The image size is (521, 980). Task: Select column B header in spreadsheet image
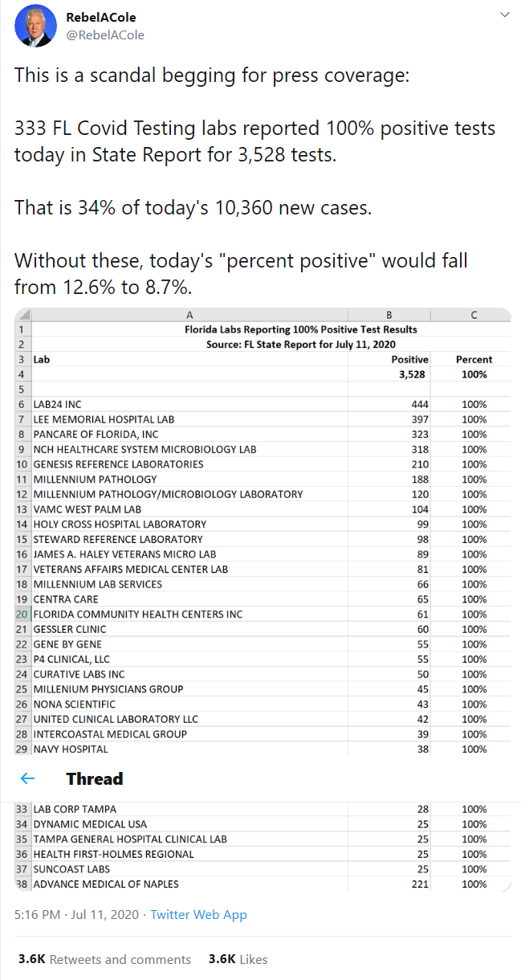(389, 315)
